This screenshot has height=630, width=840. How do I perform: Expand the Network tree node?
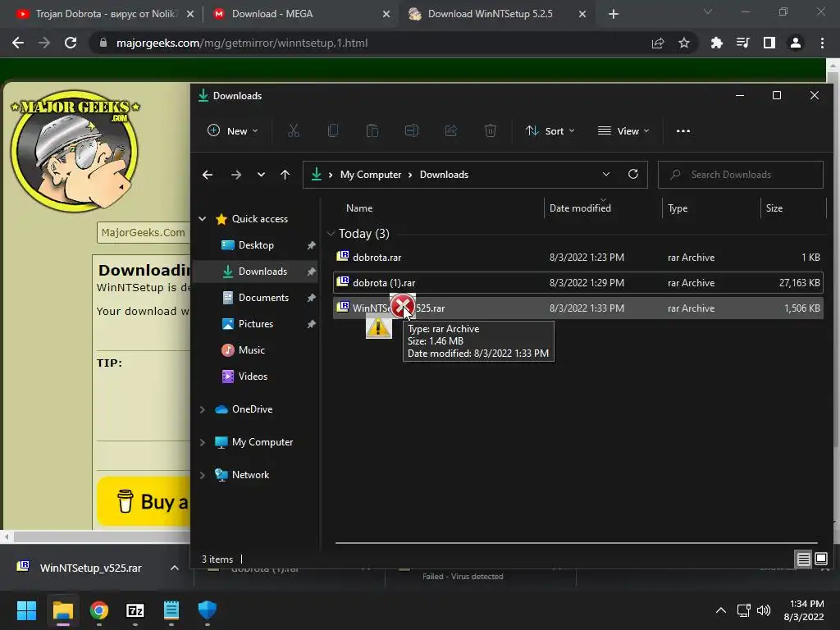click(x=203, y=475)
